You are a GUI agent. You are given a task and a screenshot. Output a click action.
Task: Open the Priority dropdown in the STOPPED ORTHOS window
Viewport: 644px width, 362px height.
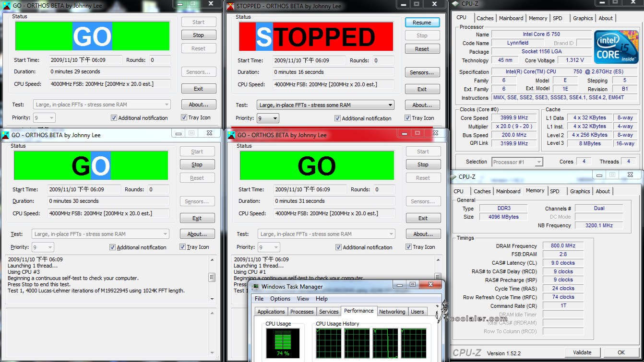coord(268,118)
